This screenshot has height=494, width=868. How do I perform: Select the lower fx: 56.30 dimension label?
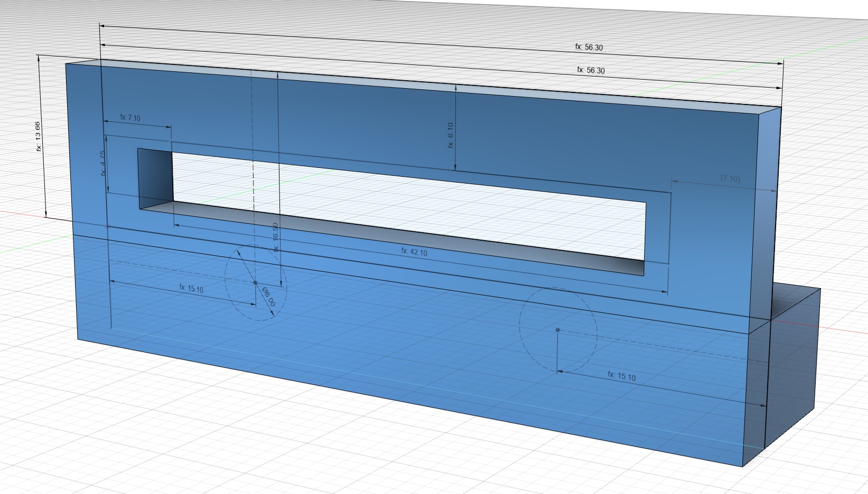coord(591,70)
